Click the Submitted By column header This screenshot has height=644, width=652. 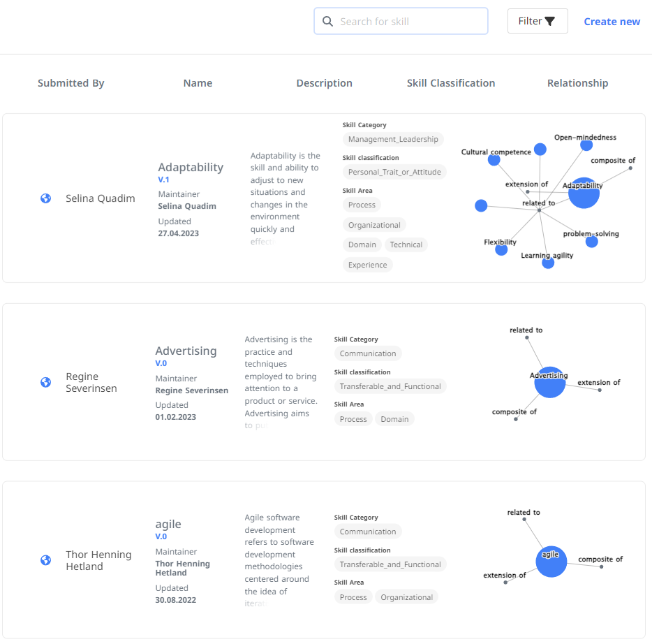coord(71,83)
